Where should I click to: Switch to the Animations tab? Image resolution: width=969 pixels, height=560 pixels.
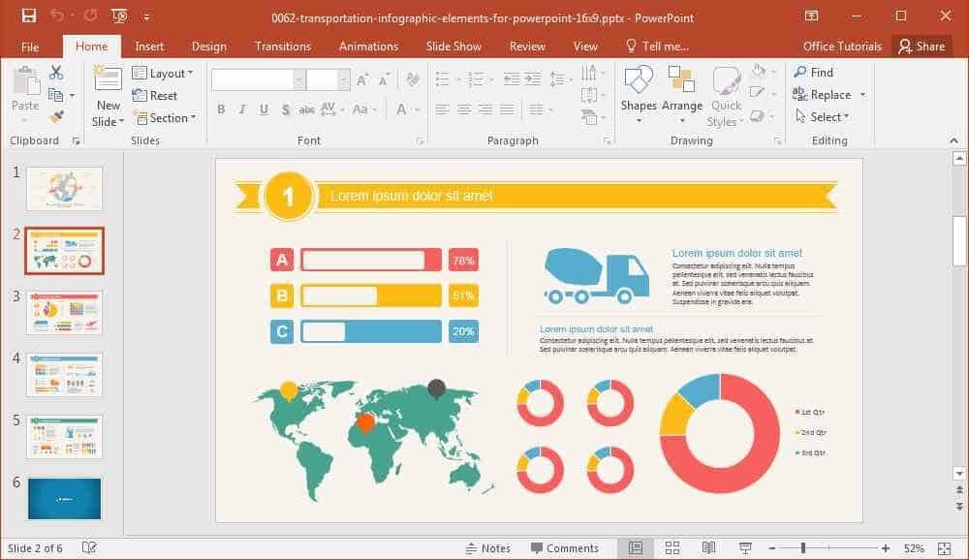tap(368, 47)
